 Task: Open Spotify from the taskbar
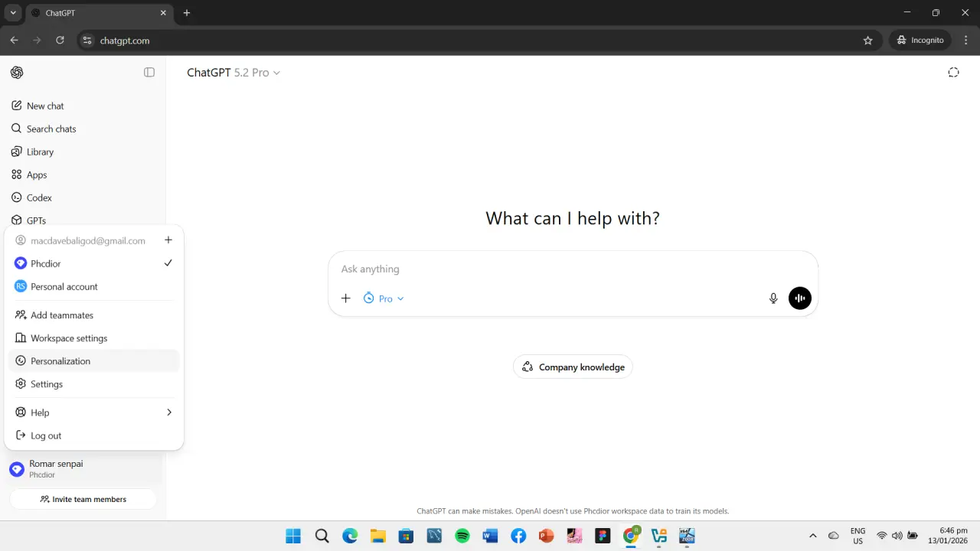[x=462, y=536]
